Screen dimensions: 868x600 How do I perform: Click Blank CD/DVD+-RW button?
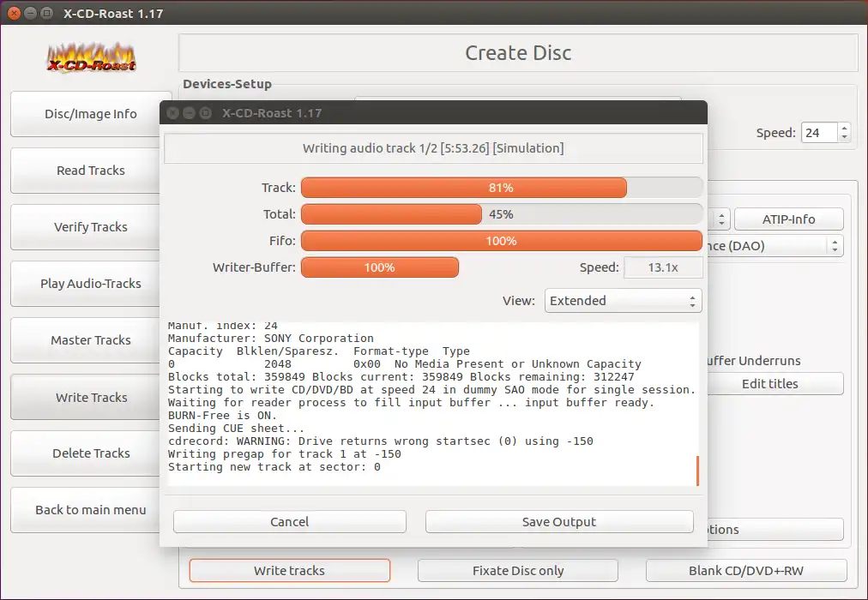(x=746, y=570)
